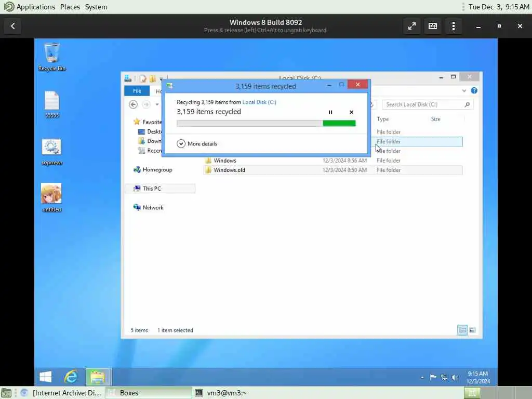Go back in Boxes header
The image size is (532, 399).
click(13, 26)
